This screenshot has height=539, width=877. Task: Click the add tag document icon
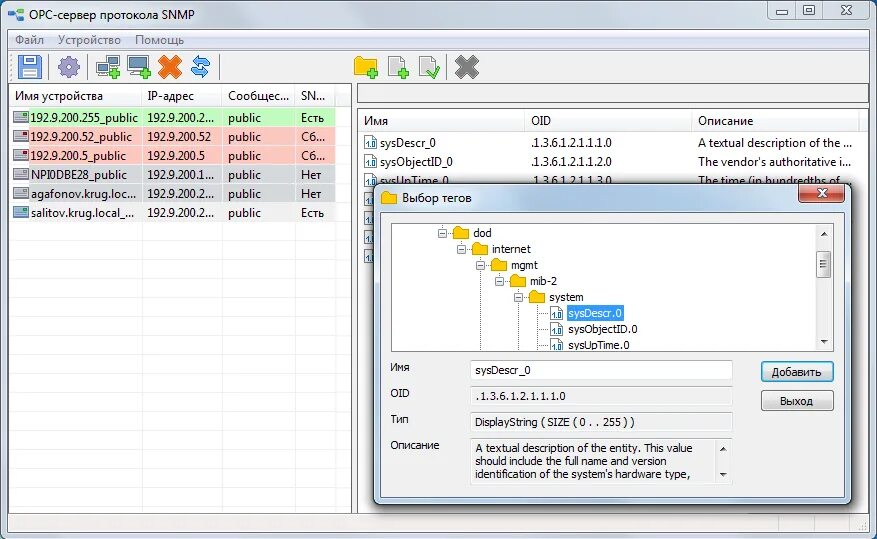click(398, 67)
